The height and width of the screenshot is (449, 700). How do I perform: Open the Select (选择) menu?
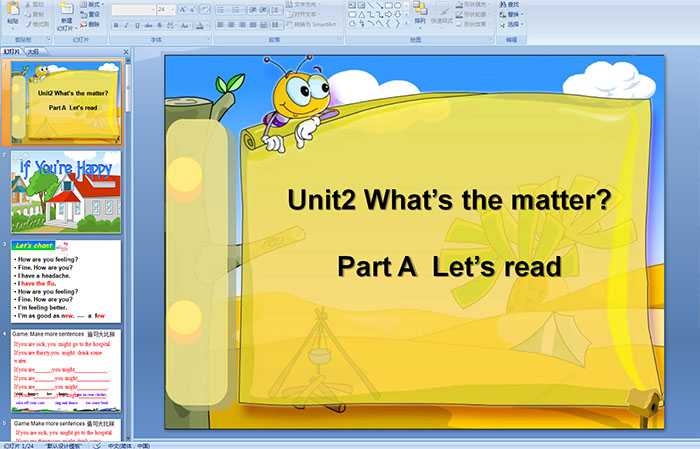coord(512,24)
